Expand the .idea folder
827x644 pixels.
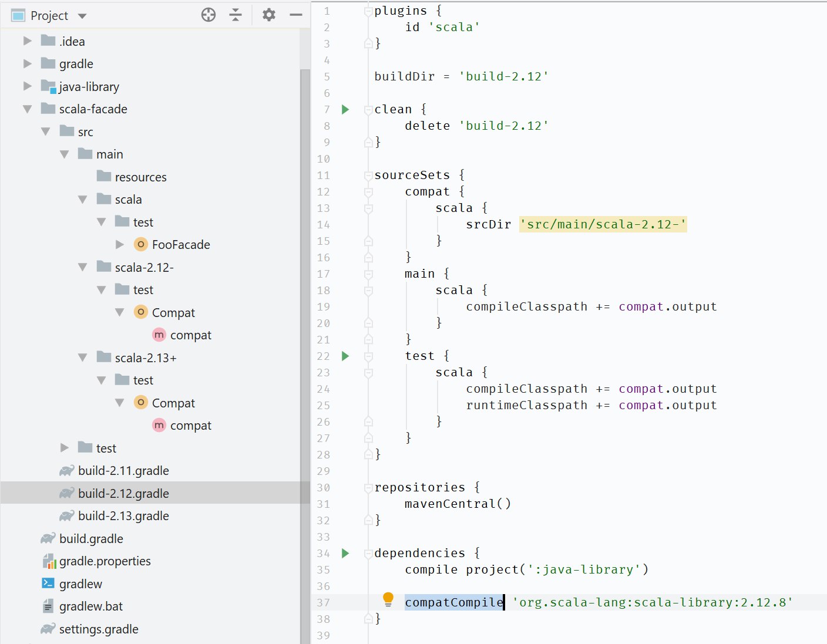coord(27,41)
